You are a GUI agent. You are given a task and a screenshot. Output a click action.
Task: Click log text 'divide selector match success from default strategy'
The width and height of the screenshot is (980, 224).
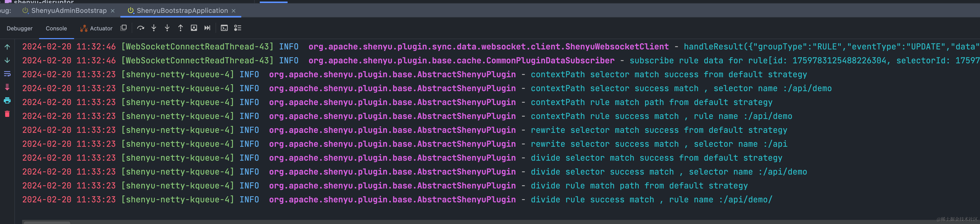[x=657, y=158]
